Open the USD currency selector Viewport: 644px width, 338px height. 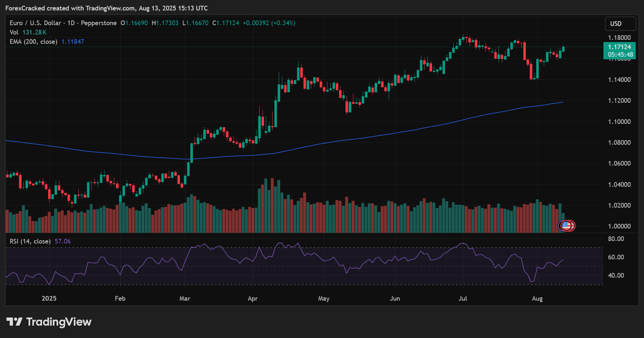coord(620,24)
